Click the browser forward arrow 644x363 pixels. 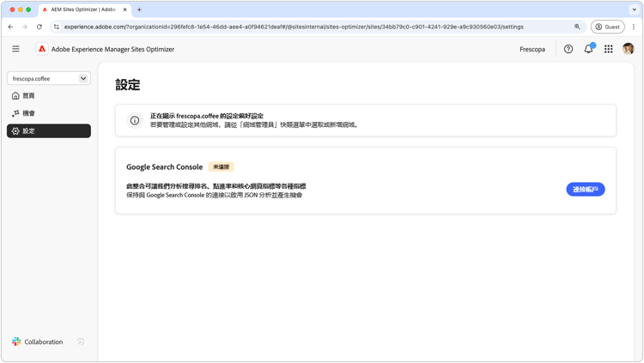coord(25,27)
